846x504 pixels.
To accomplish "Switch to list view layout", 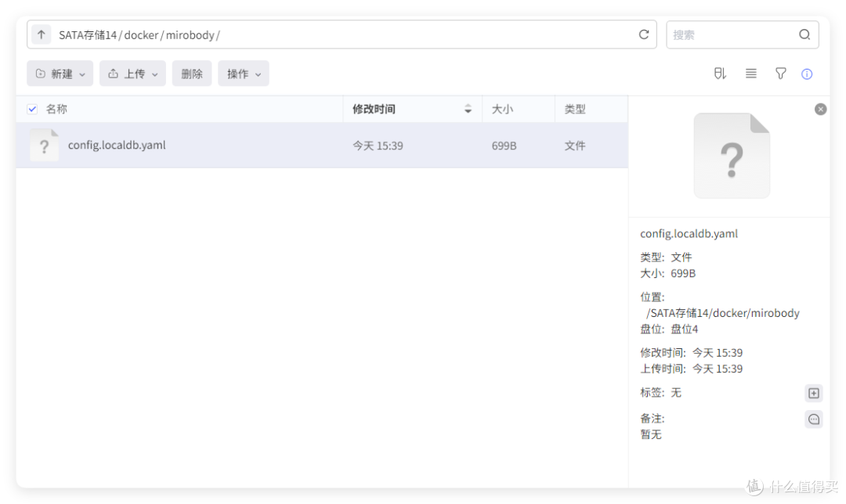I will pos(750,74).
